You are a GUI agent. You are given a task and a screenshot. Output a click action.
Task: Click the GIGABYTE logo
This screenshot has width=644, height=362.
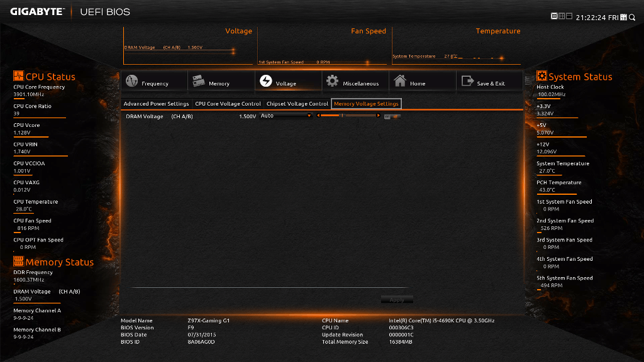[x=37, y=12]
